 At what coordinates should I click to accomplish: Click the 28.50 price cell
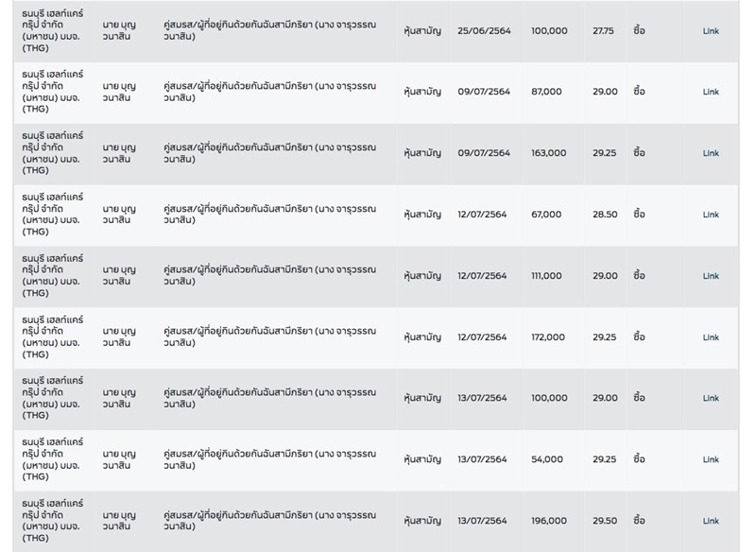point(605,215)
